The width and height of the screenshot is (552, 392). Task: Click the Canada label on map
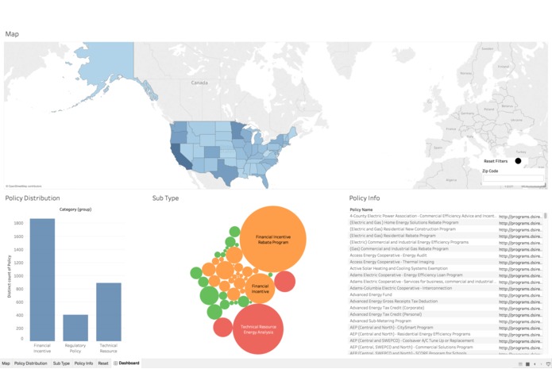pos(199,83)
